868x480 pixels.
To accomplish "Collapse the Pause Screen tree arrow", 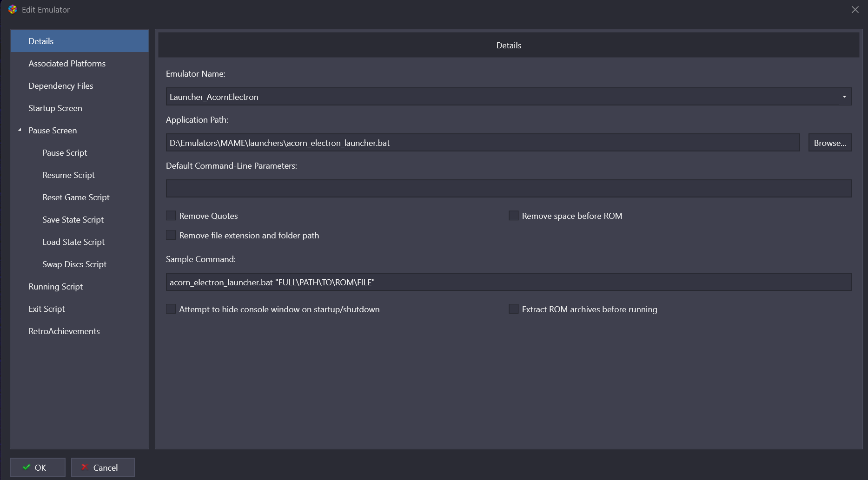I will pos(20,130).
